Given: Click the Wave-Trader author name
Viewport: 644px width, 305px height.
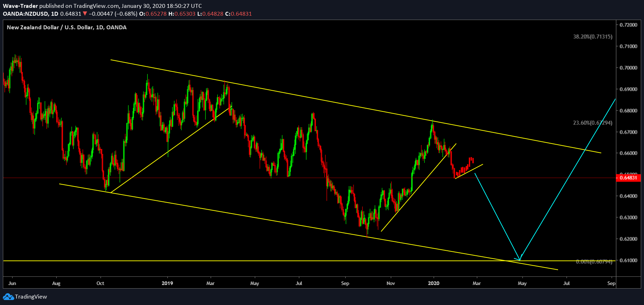Looking at the screenshot, I should click(x=20, y=6).
